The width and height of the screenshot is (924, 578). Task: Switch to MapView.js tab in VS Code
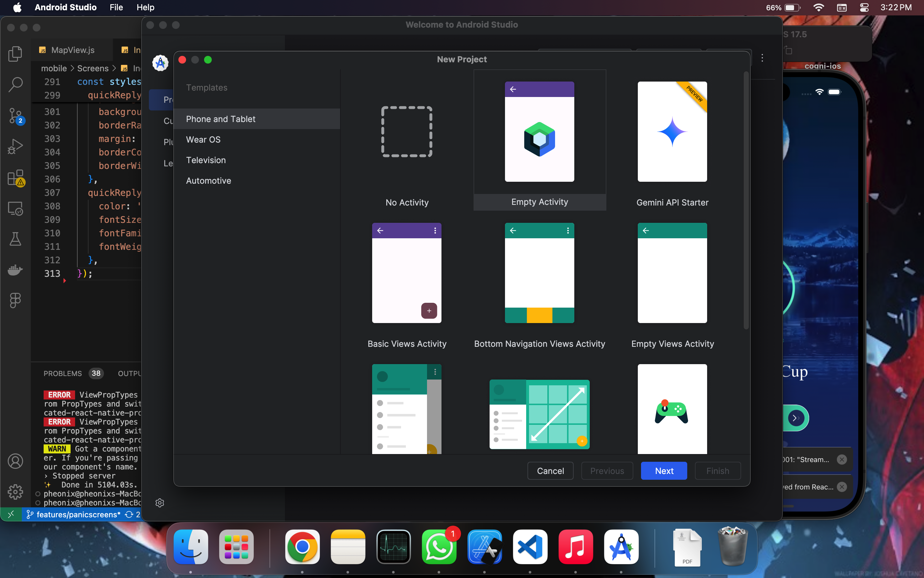click(72, 50)
